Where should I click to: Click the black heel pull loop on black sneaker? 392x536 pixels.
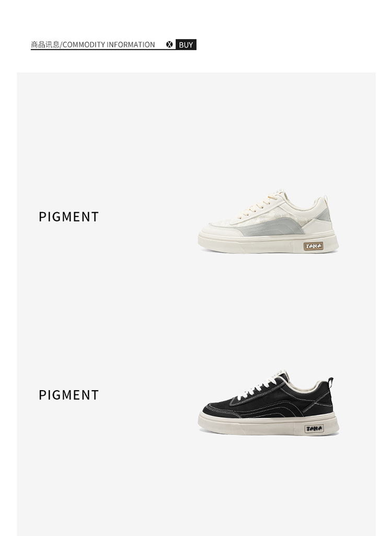330,382
